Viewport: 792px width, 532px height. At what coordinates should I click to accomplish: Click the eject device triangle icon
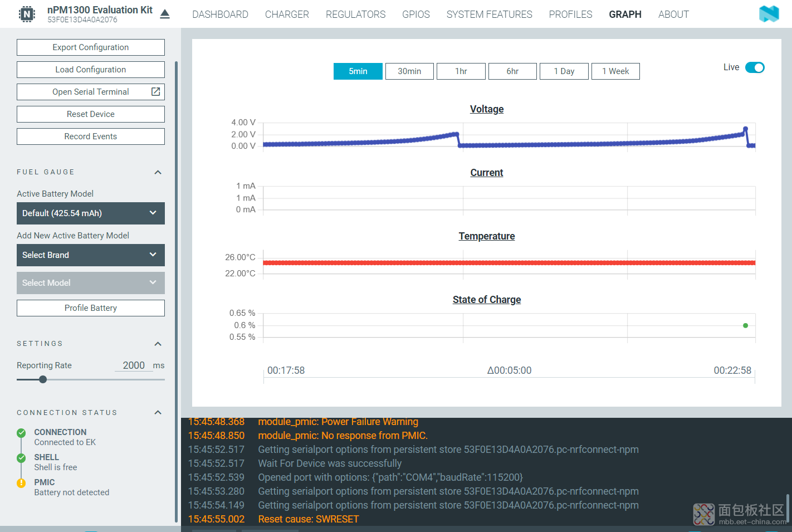click(x=165, y=14)
